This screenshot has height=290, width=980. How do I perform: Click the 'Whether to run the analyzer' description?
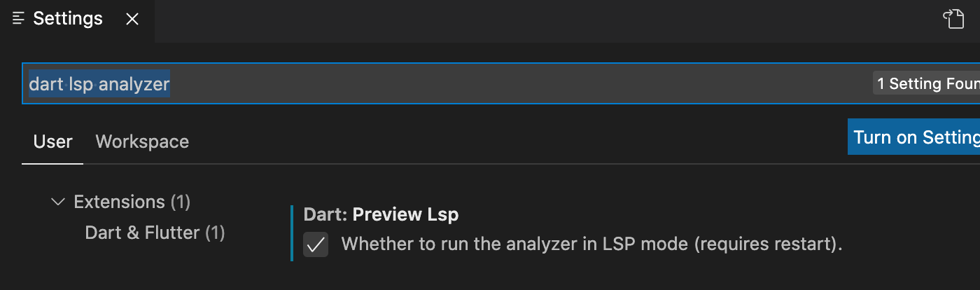[591, 244]
